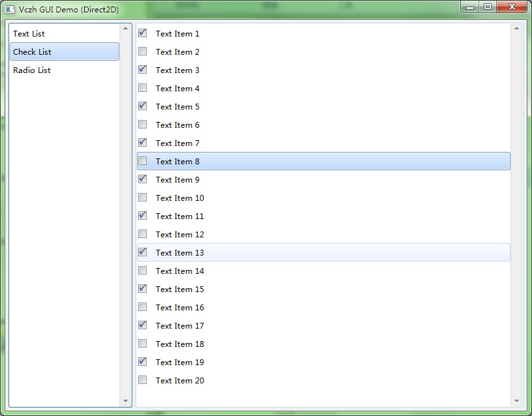Viewport: 532px width, 416px height.
Task: Select the row labeled Text Item 2
Action: (x=323, y=52)
